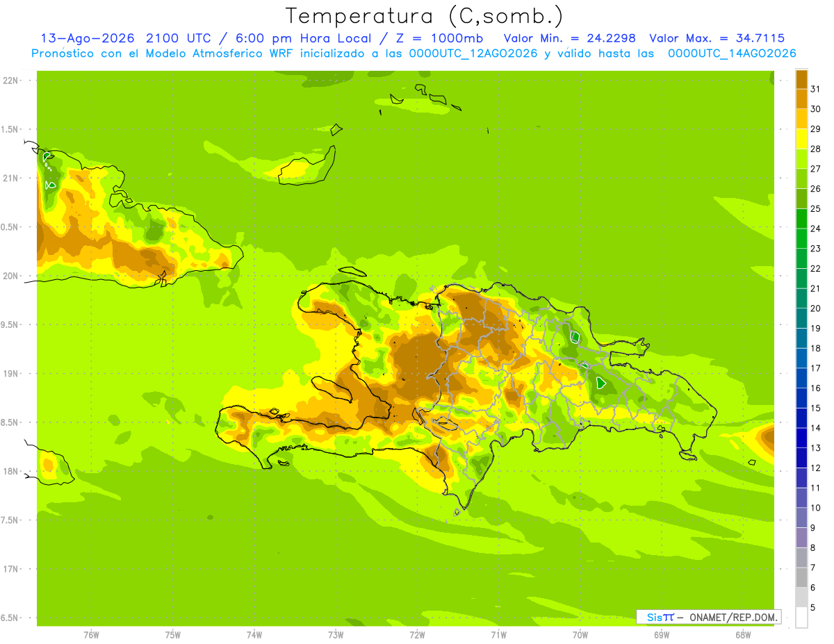Click legend value 25

click(x=816, y=208)
